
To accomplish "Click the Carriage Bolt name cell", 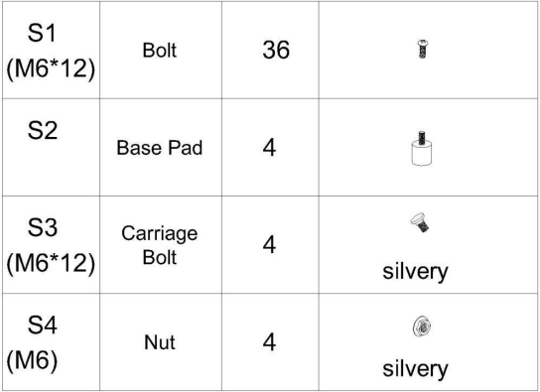I will point(160,245).
